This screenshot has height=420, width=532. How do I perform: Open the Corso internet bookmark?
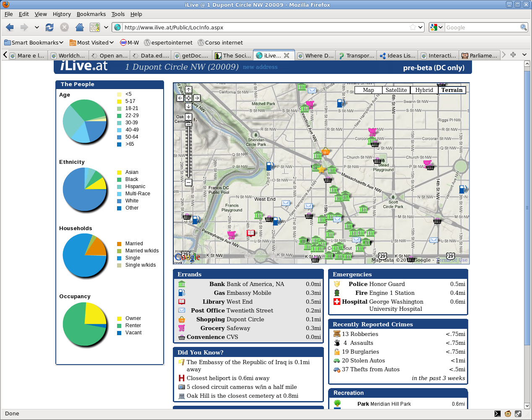[x=220, y=42]
